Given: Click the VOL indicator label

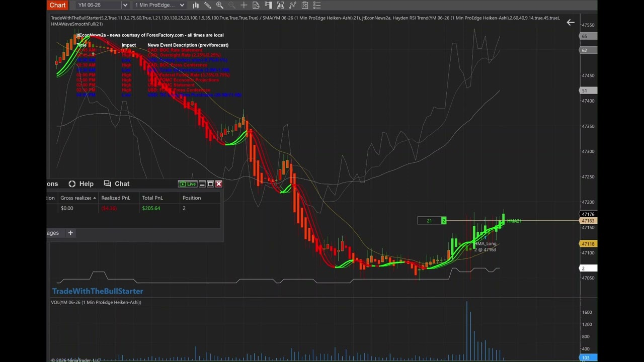Looking at the screenshot, I should (96, 302).
